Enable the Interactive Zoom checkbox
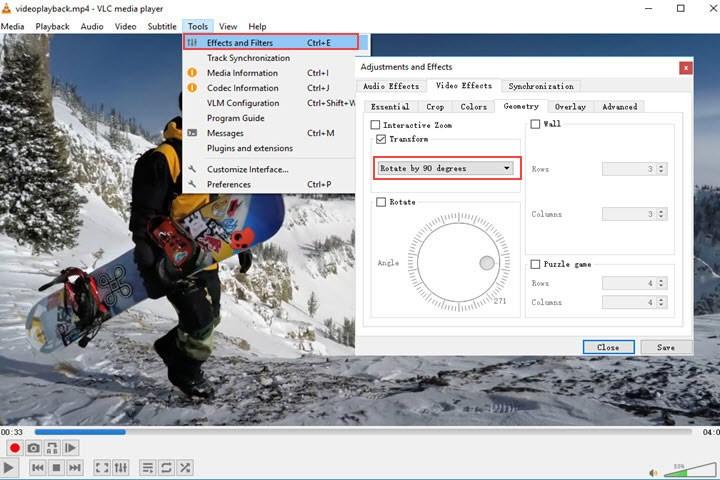Screen dimensions: 720x480 (375, 125)
